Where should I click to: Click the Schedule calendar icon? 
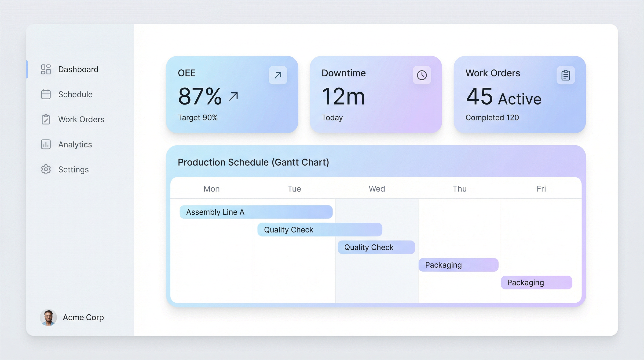[x=46, y=94]
